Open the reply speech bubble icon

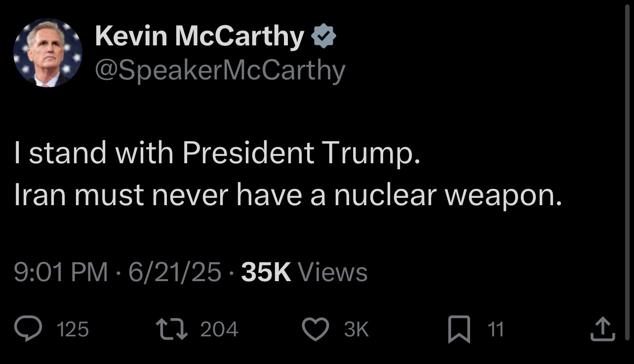click(27, 329)
